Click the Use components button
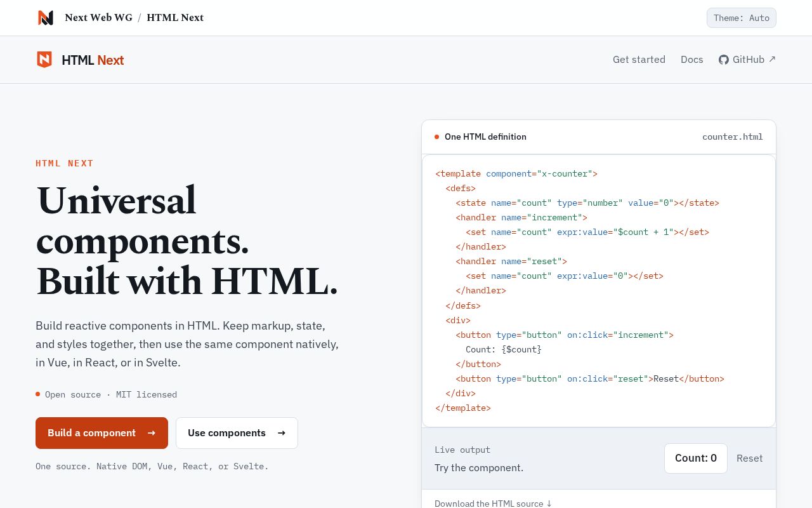 click(237, 433)
